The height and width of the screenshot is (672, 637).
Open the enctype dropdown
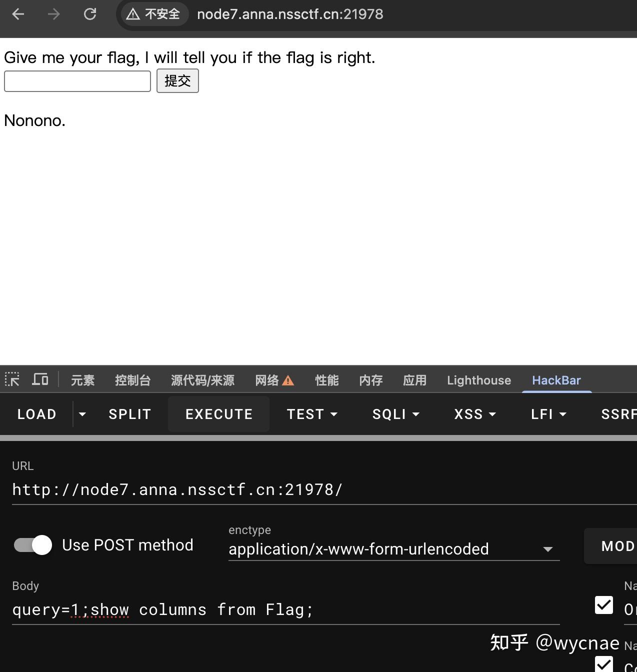coord(548,549)
